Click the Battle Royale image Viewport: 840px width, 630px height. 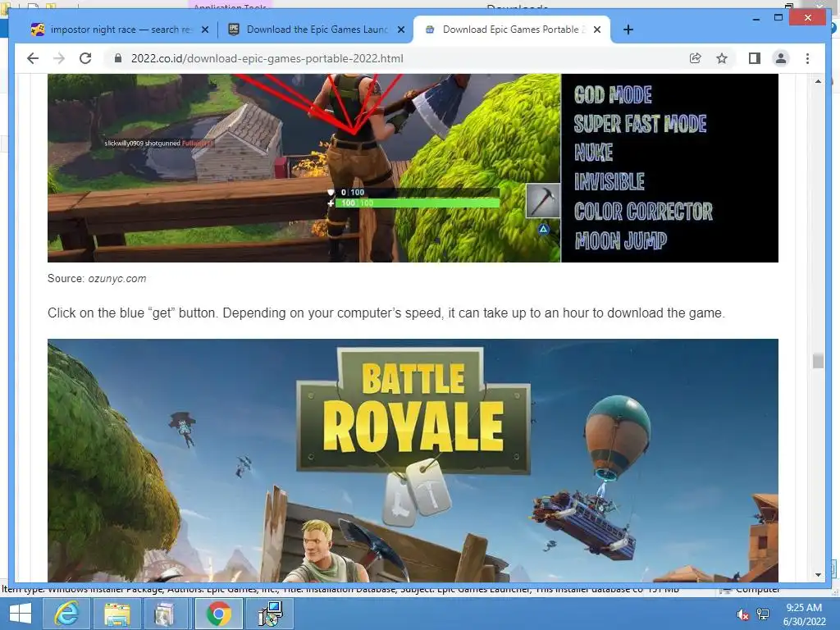(x=413, y=460)
